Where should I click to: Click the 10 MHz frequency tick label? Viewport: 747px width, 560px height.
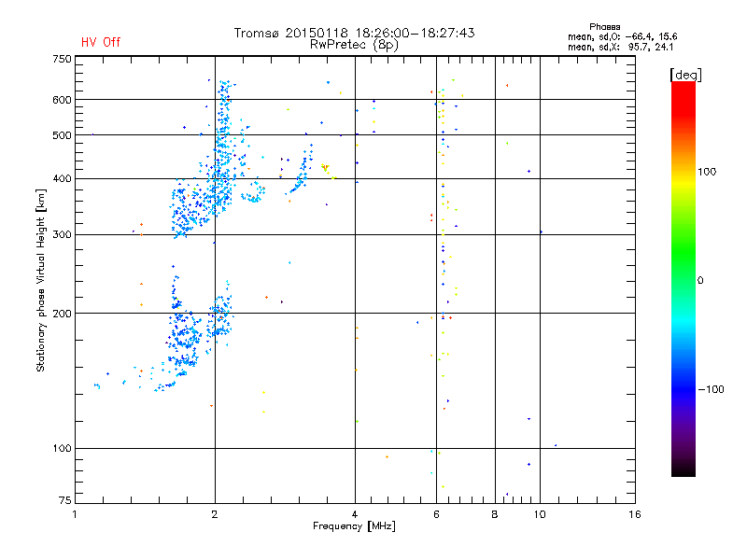point(540,514)
